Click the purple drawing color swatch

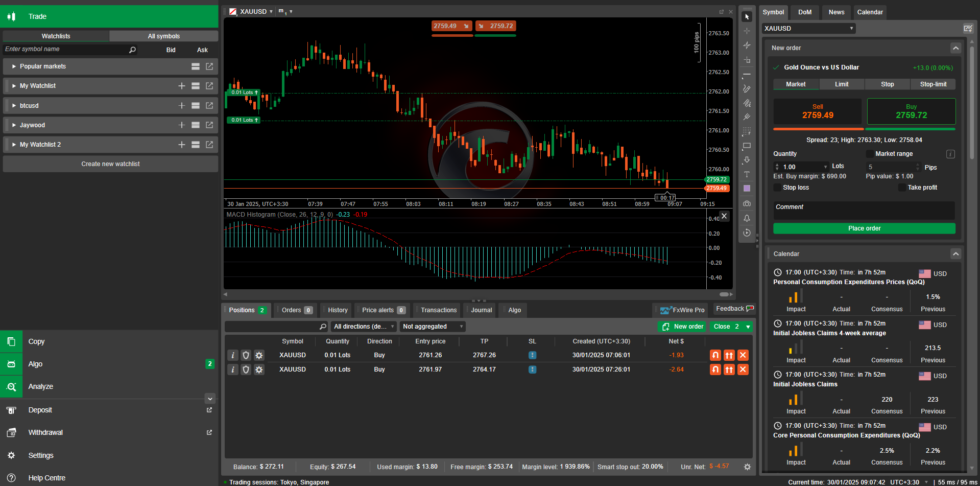tap(747, 189)
